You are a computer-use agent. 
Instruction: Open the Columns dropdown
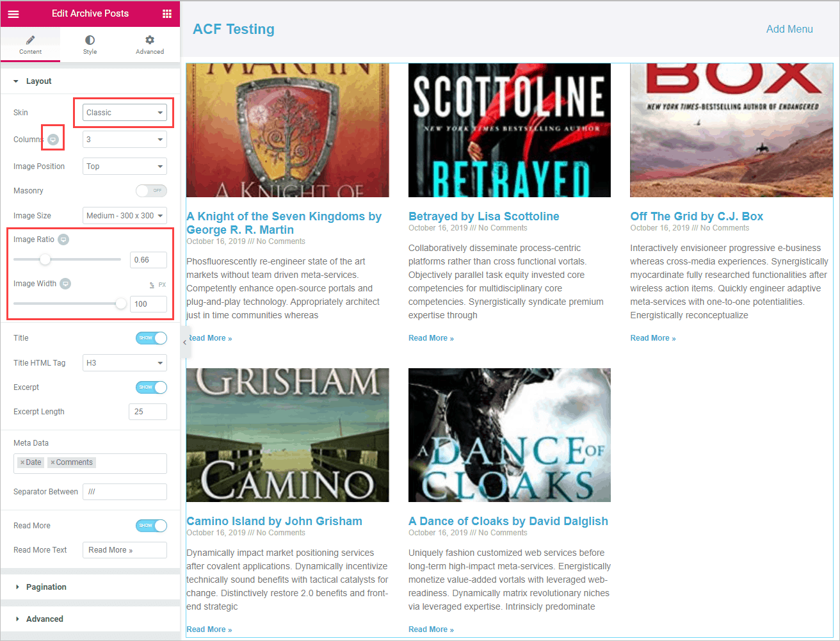coord(125,140)
